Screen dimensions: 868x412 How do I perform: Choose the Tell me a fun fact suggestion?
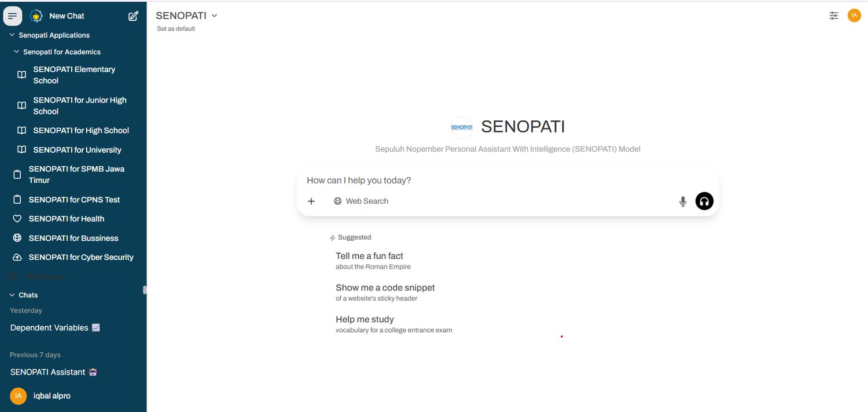point(373,261)
